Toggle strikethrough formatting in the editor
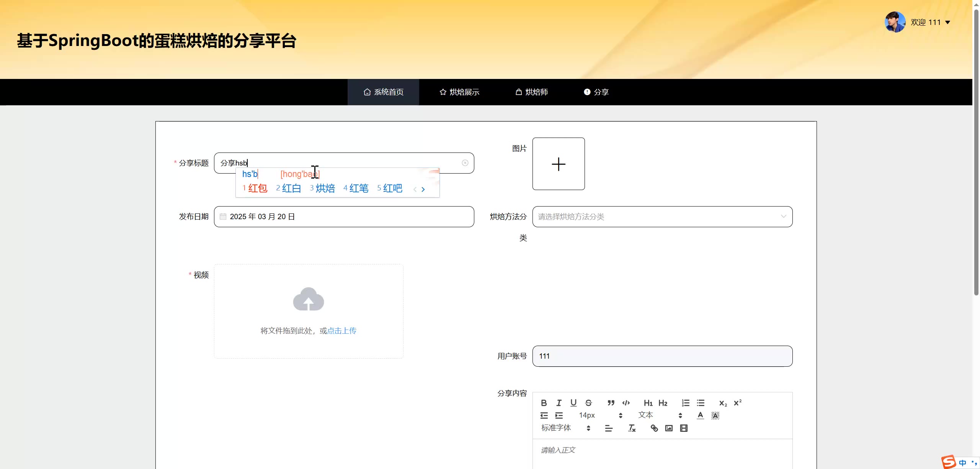Screen dimensions: 980x469 click(x=588, y=403)
